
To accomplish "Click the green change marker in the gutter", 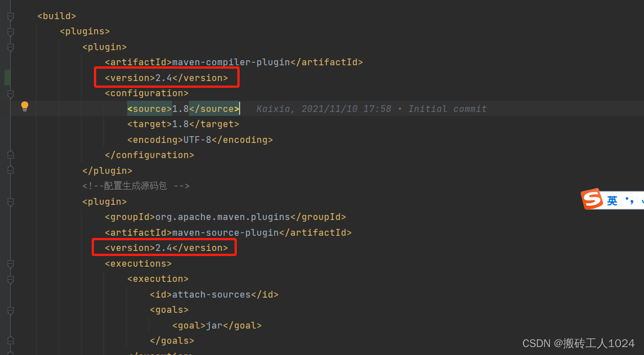I will click(x=7, y=77).
